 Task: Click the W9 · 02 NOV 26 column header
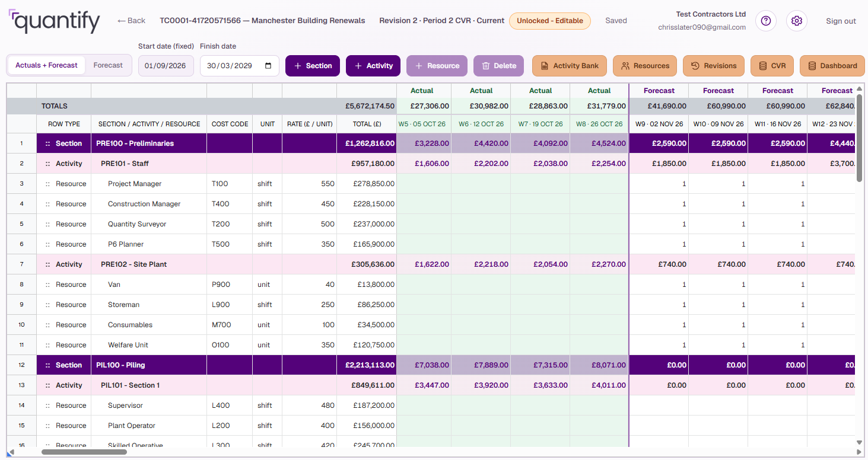click(659, 124)
